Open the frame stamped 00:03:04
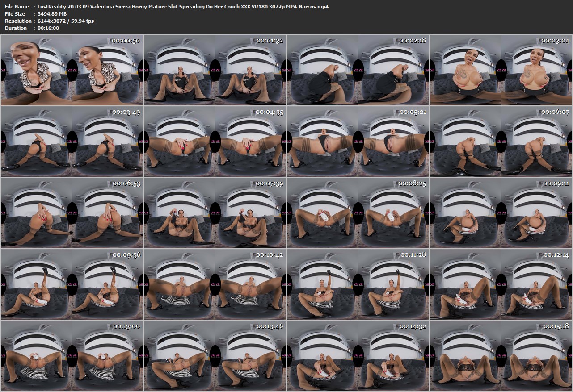 (x=501, y=70)
